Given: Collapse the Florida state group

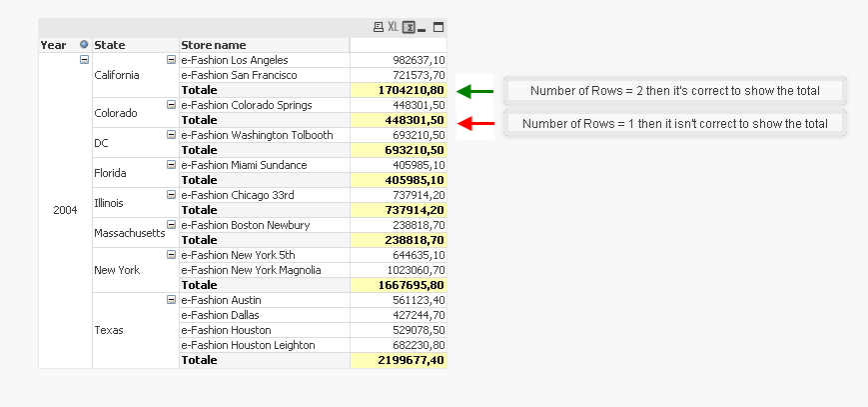Looking at the screenshot, I should [x=171, y=165].
